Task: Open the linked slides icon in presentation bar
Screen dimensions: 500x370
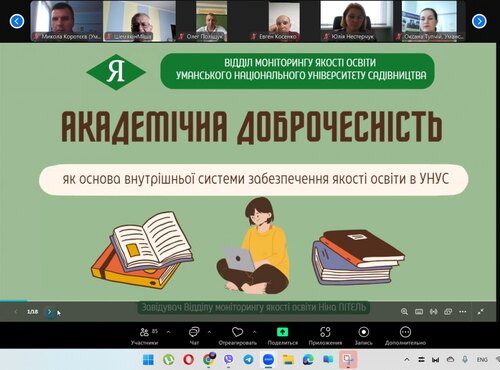Action: coord(448,312)
